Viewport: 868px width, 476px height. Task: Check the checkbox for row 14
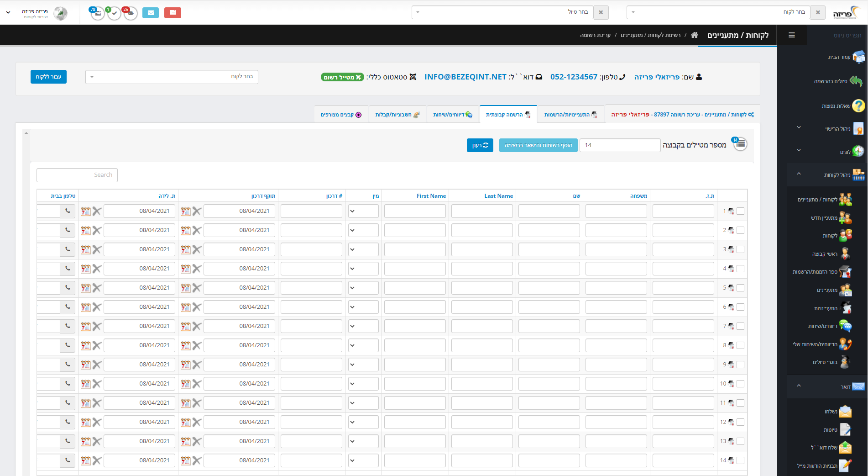740,460
